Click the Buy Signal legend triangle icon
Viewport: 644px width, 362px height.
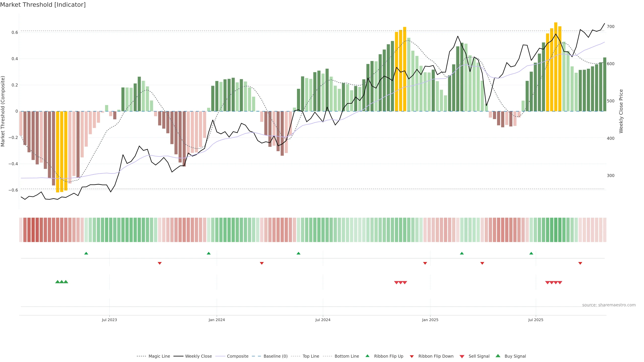[498, 356]
